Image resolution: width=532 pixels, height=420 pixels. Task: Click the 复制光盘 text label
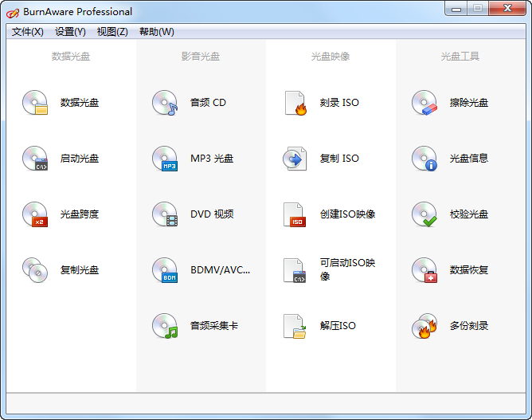click(x=80, y=270)
